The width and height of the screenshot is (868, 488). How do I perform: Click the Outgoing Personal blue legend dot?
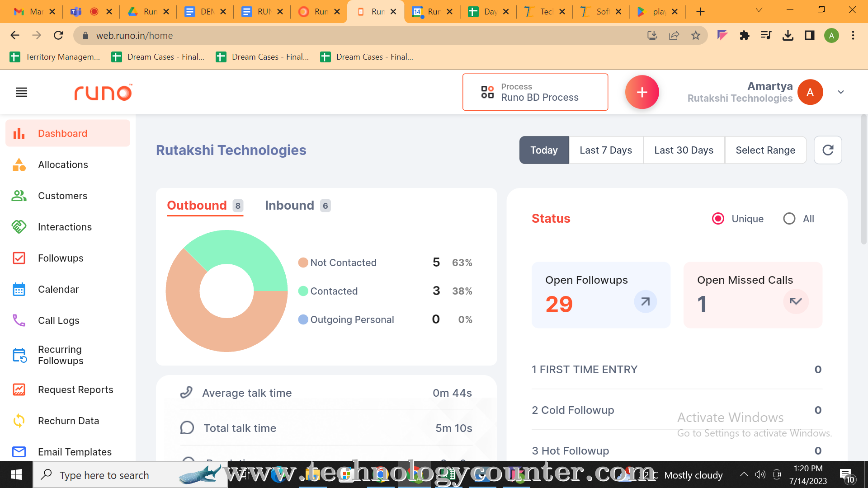tap(303, 319)
